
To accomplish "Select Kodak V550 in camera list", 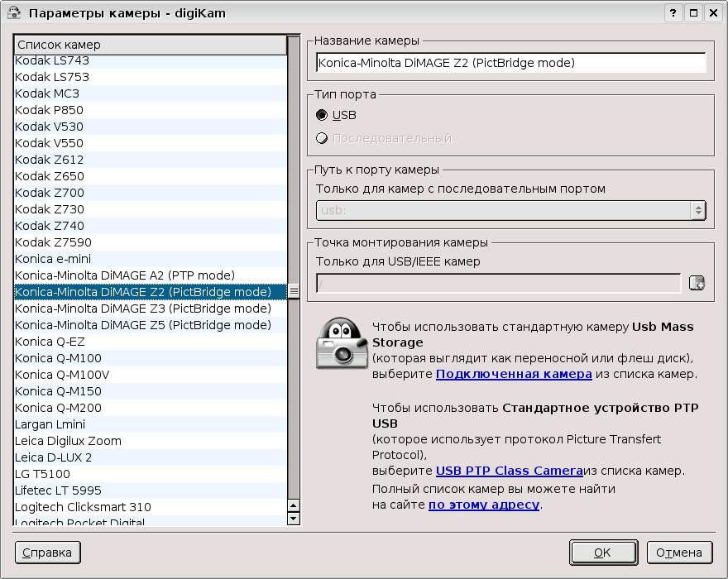I will coord(151,143).
